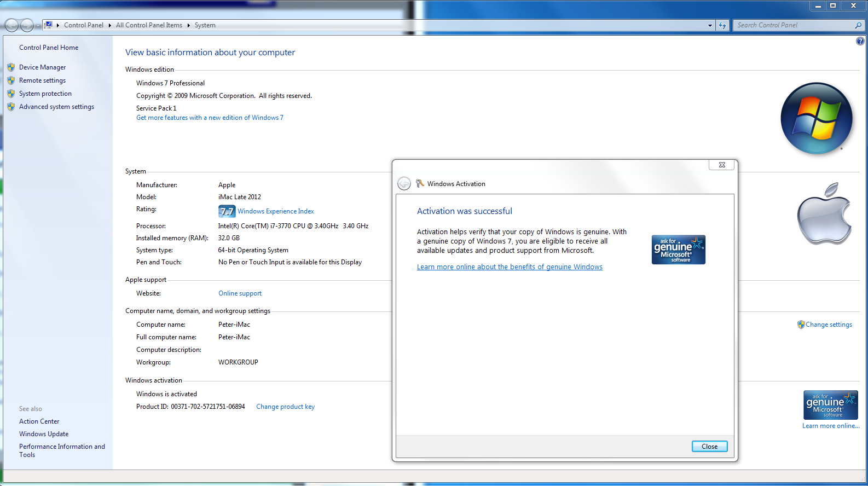The width and height of the screenshot is (868, 486).
Task: Open Performance Information and Tools link
Action: [x=62, y=450]
